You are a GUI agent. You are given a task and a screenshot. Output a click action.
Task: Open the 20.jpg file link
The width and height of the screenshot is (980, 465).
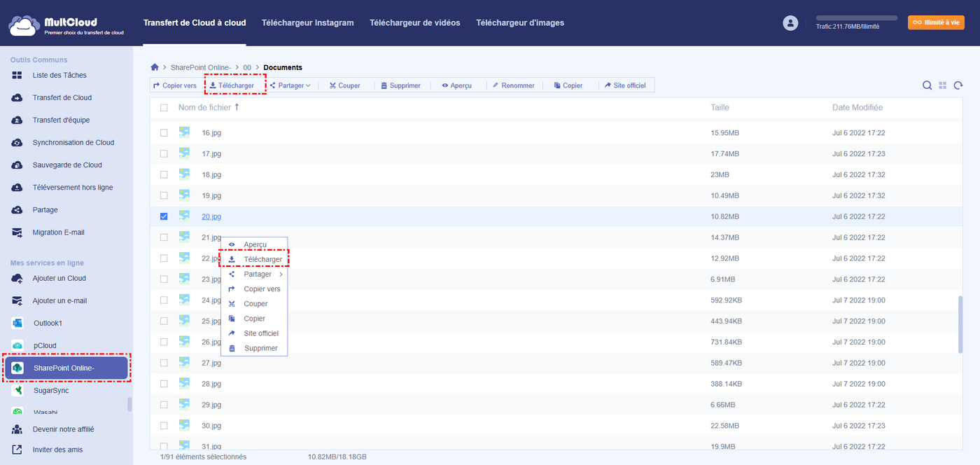click(x=211, y=216)
